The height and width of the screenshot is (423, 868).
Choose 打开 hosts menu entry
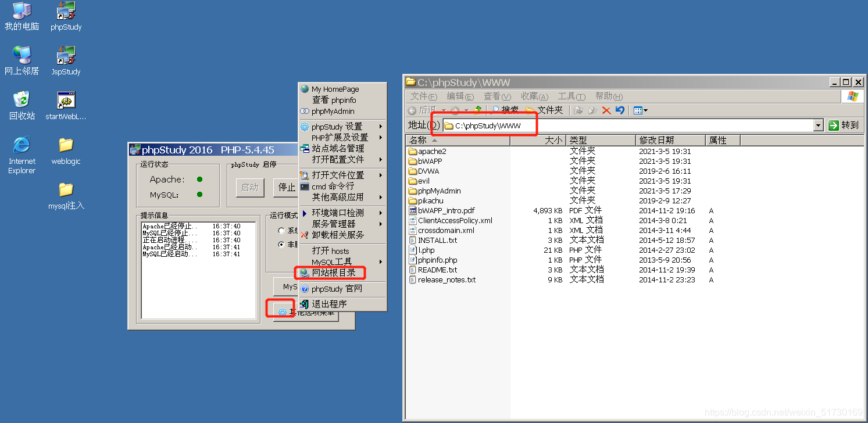tap(342, 251)
